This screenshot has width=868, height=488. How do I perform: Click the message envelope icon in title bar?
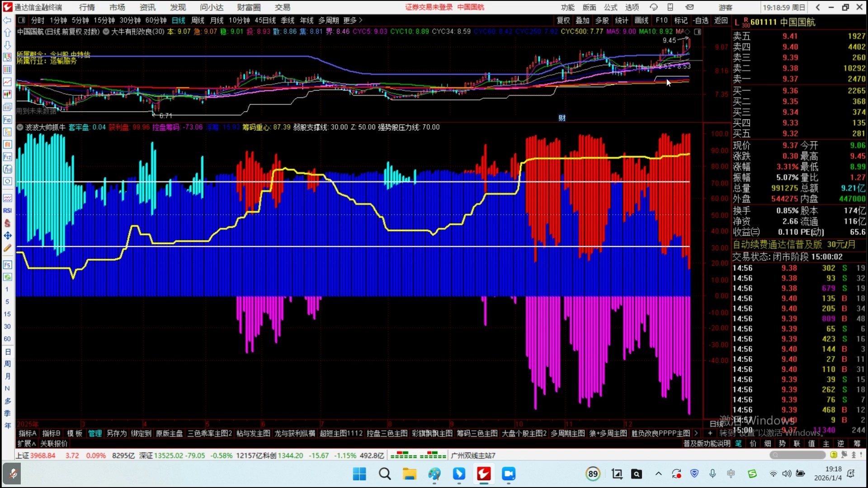(689, 7)
